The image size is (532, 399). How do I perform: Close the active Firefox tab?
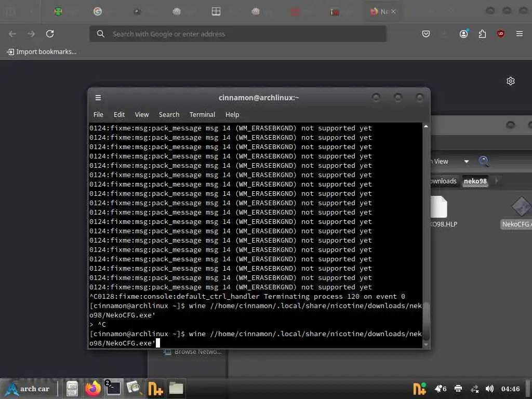click(393, 11)
